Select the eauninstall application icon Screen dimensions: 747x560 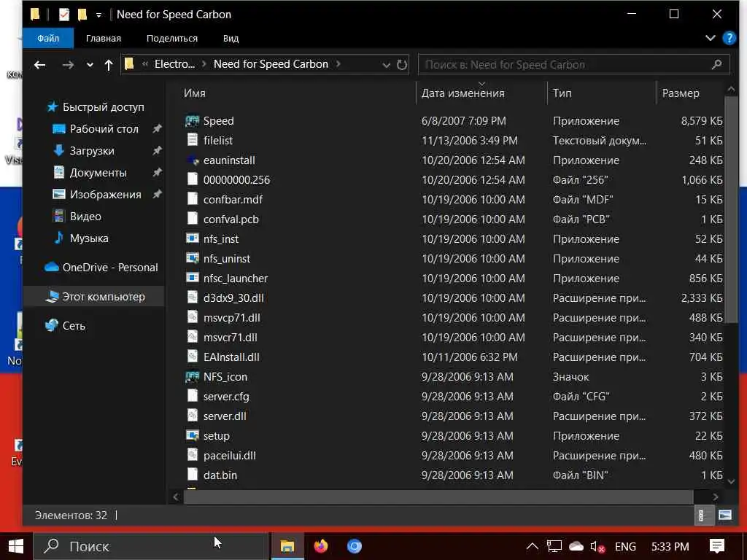pyautogui.click(x=192, y=160)
